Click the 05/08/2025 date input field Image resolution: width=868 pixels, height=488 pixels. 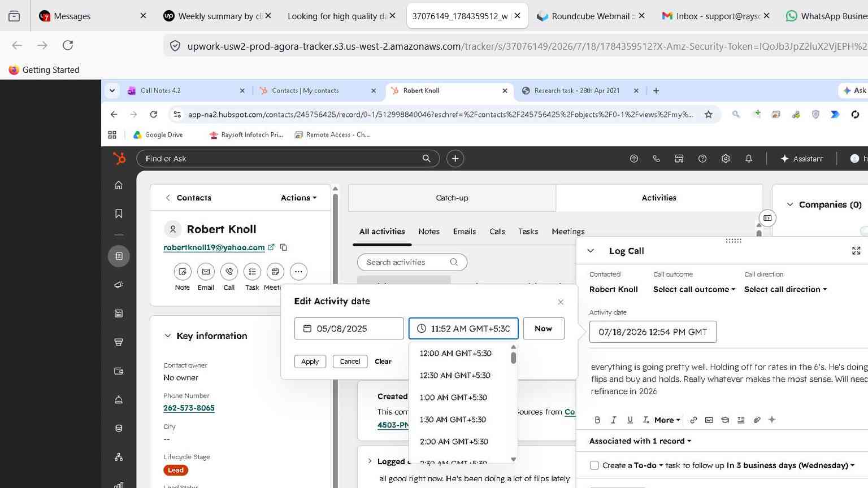tap(349, 329)
